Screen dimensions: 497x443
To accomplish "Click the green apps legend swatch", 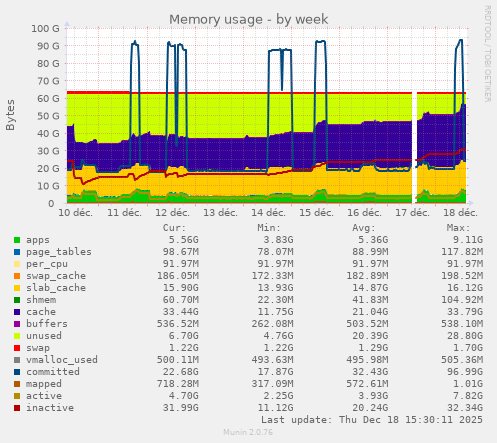I will pos(17,240).
